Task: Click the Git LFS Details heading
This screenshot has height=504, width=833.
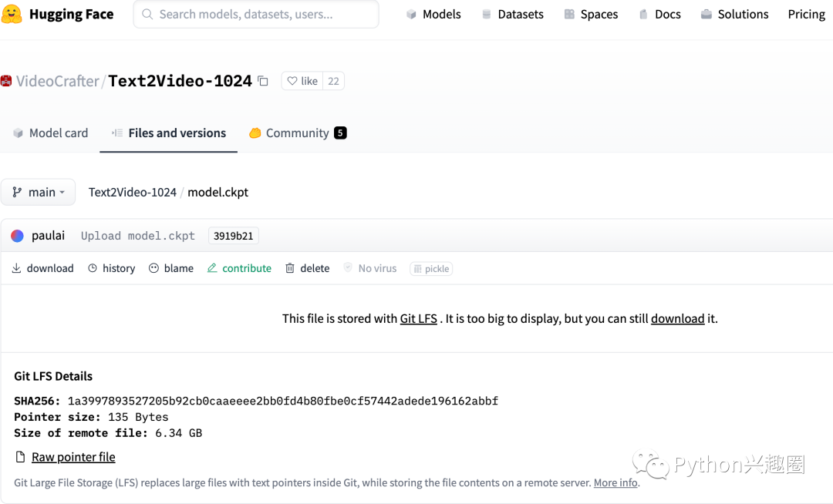Action: click(53, 376)
